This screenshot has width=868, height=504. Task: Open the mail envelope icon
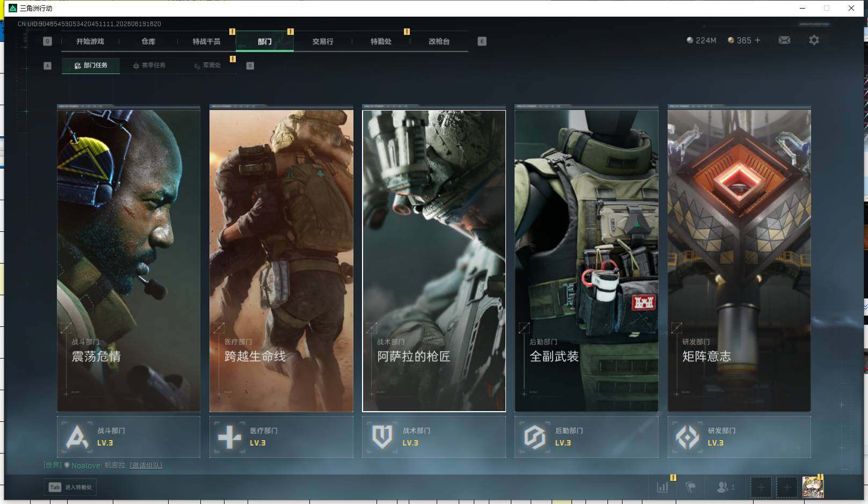[x=784, y=40]
